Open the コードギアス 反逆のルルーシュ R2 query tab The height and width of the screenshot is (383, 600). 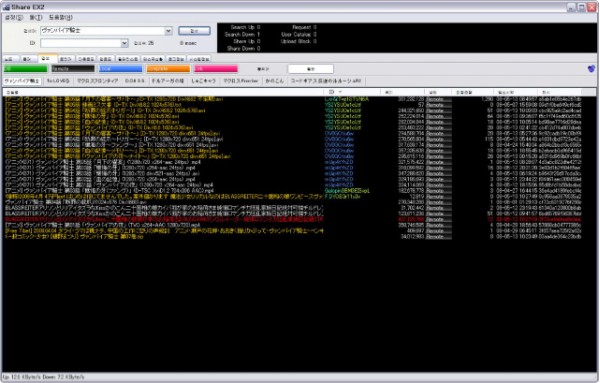326,81
